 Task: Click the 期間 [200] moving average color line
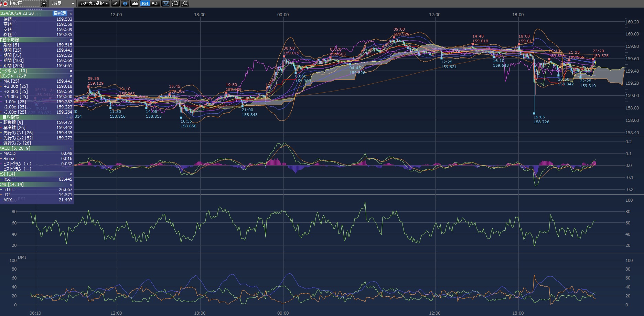[1, 66]
